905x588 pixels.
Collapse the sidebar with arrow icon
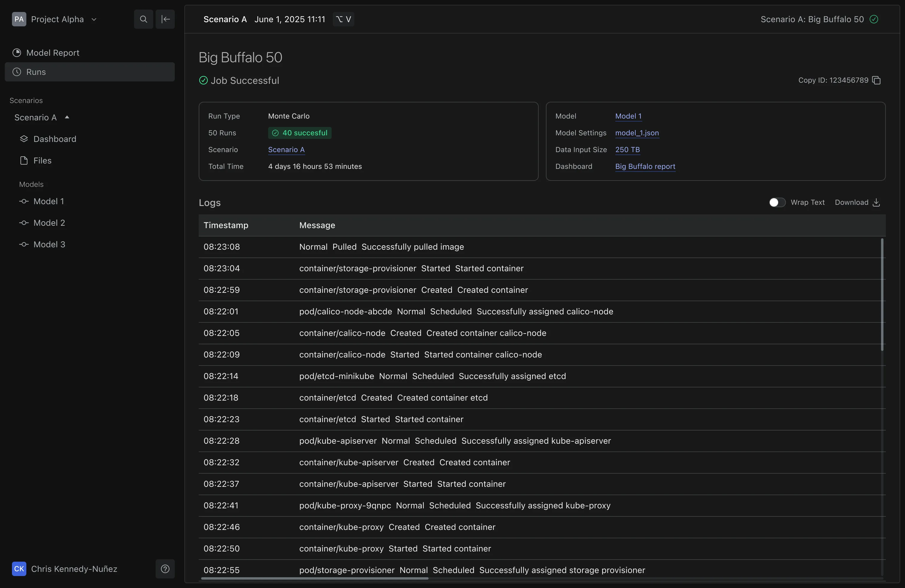tap(165, 19)
